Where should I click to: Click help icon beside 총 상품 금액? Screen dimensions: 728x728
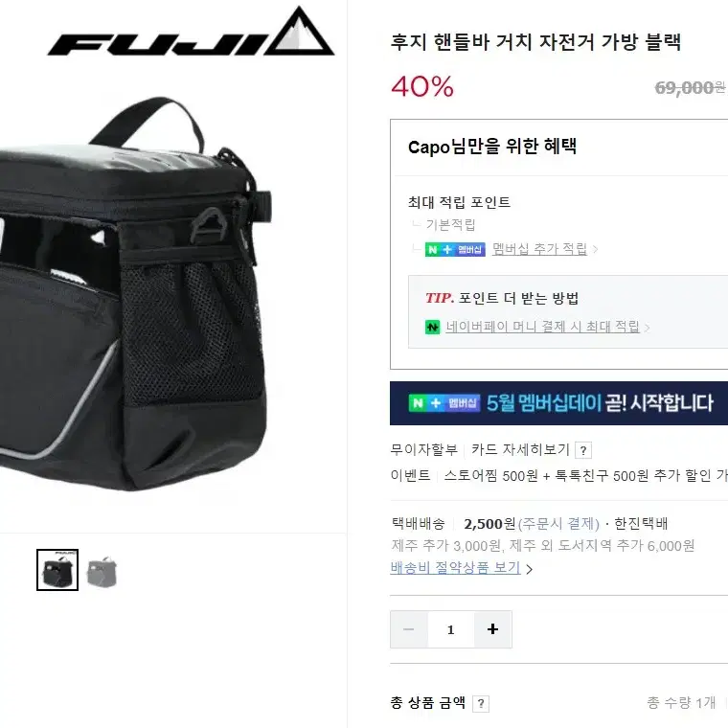tap(481, 704)
